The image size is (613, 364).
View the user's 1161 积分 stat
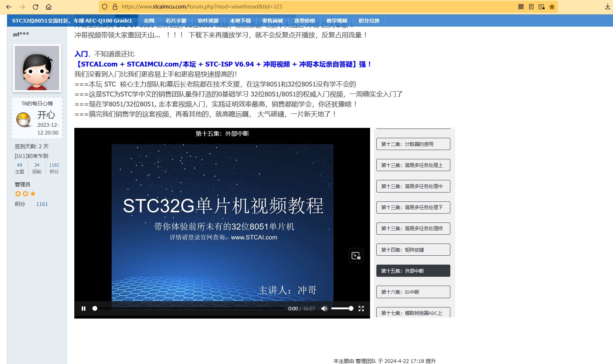pyautogui.click(x=54, y=168)
